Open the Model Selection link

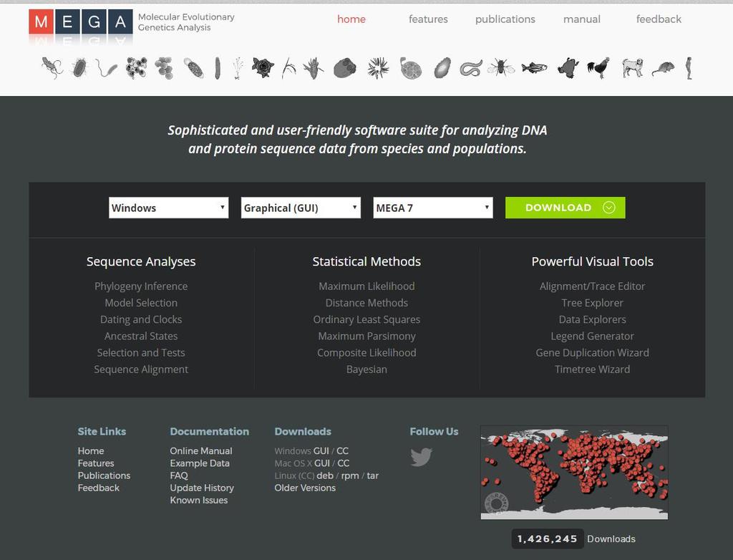(141, 303)
